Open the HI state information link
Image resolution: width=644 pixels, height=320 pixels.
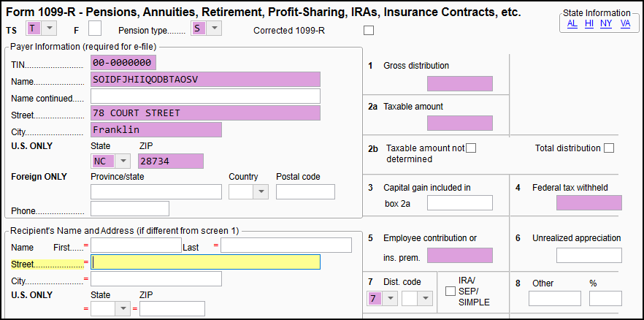click(x=589, y=23)
